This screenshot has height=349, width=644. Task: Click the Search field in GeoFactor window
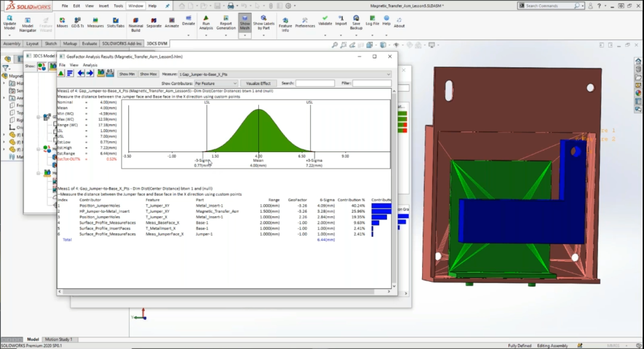pos(315,83)
